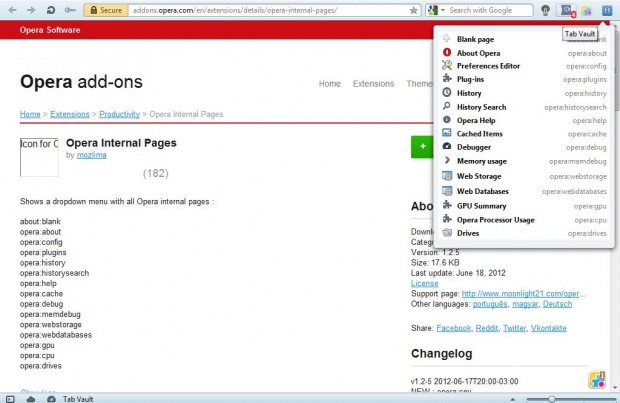The width and height of the screenshot is (620, 403).
Task: Click the Web Databases icon
Action: coord(447,191)
